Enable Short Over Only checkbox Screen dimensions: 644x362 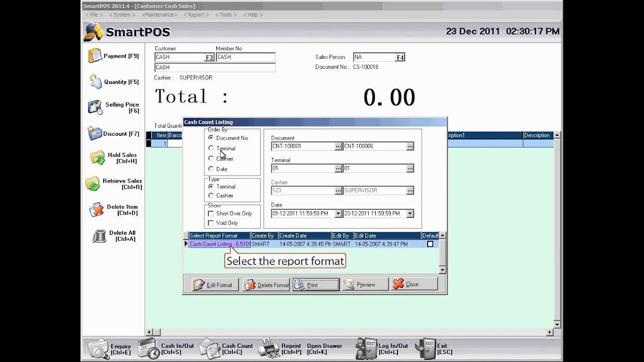tap(211, 214)
